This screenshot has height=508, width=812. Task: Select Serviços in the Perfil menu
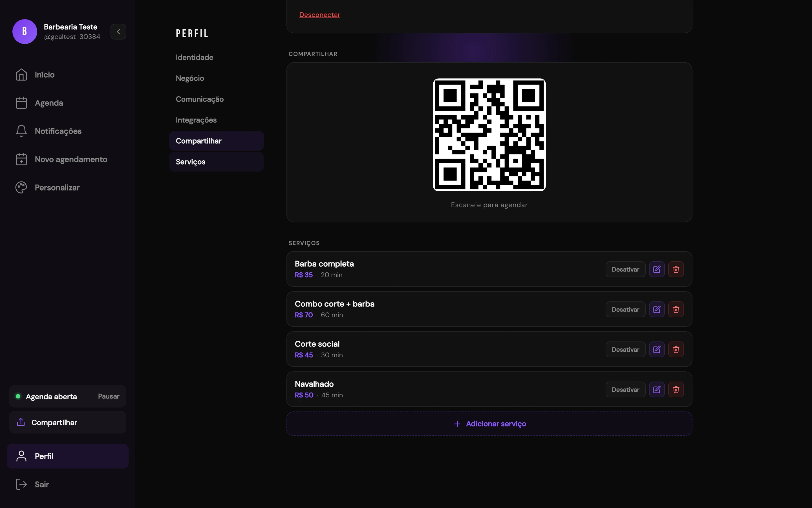217,162
